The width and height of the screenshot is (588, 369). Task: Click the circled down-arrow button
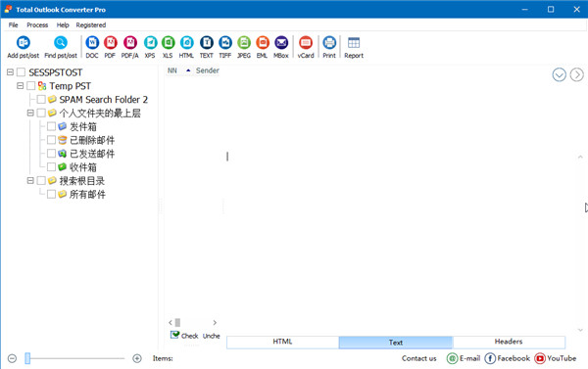tap(560, 75)
